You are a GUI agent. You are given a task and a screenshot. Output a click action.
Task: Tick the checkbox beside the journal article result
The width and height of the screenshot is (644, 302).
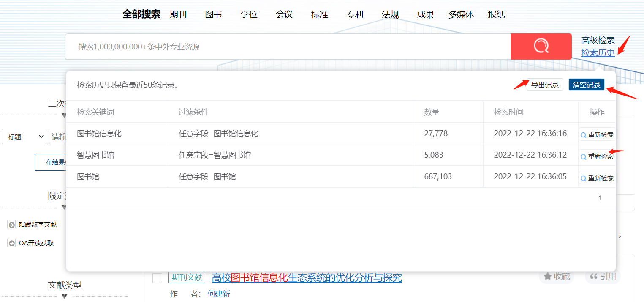point(158,278)
